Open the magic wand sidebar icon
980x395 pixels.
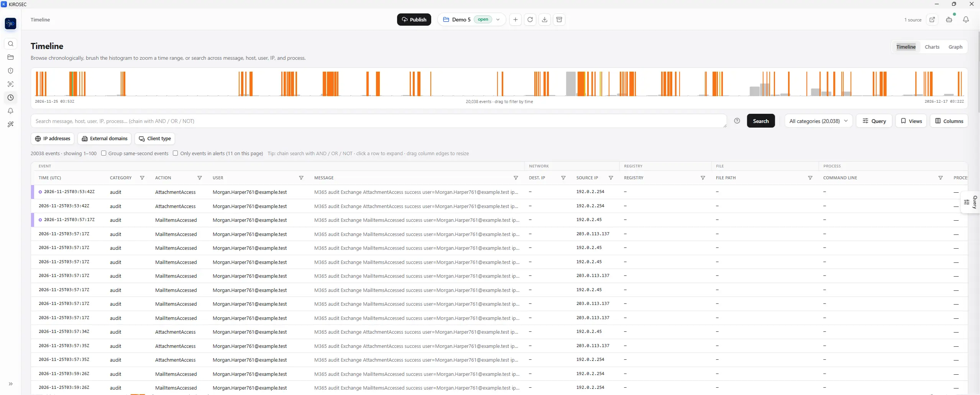(x=11, y=124)
